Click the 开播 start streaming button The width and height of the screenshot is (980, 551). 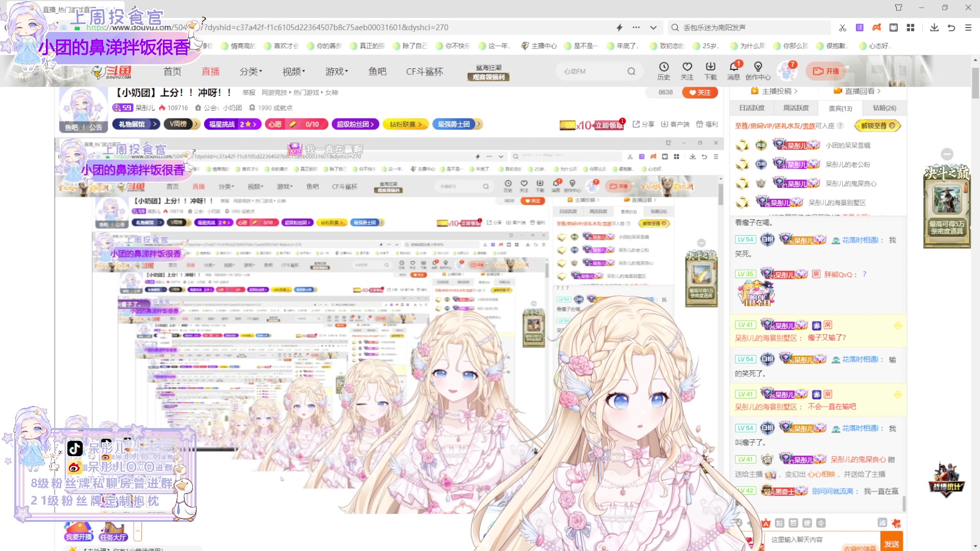click(826, 71)
